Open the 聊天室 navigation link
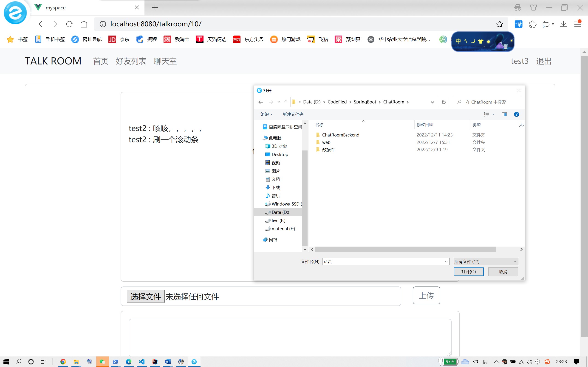This screenshot has width=588, height=367. point(165,61)
